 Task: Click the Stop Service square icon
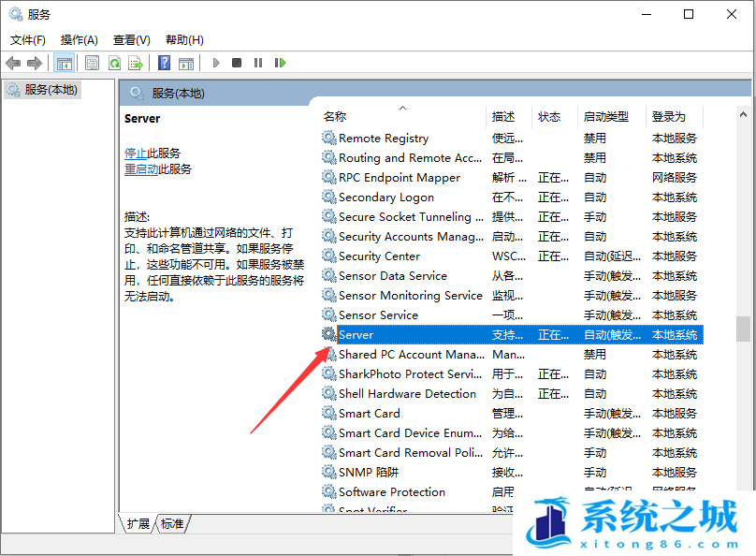point(237,63)
